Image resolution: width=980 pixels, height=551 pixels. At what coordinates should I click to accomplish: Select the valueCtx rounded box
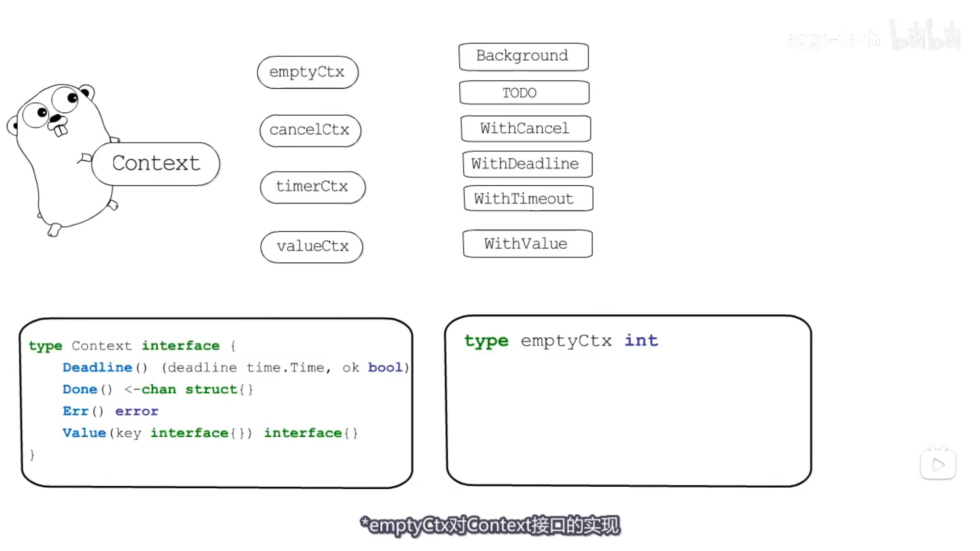point(311,247)
